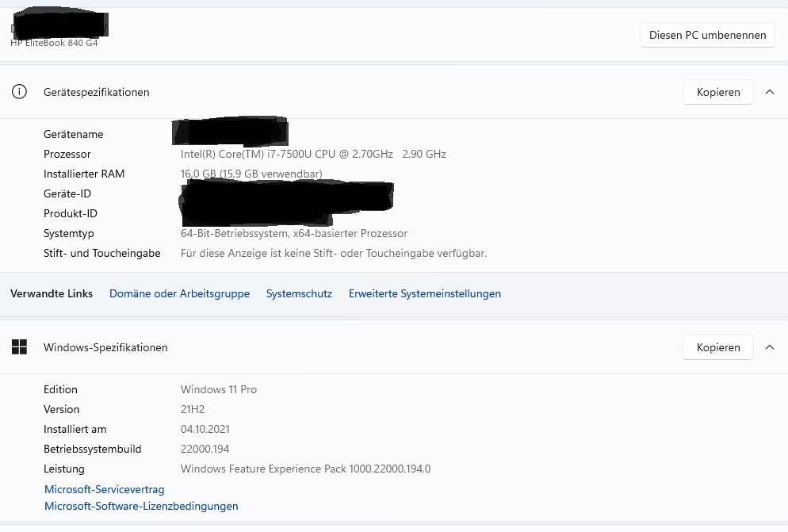Viewport: 788px width, 532px height.
Task: Select the Windows-Spezifikationen heading
Action: pyautogui.click(x=105, y=347)
